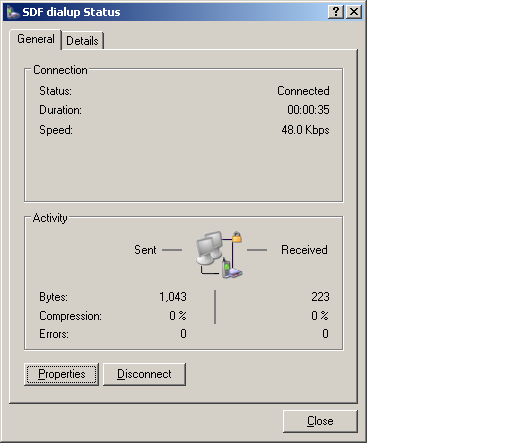
Task: Click the Sent label
Action: coord(145,250)
